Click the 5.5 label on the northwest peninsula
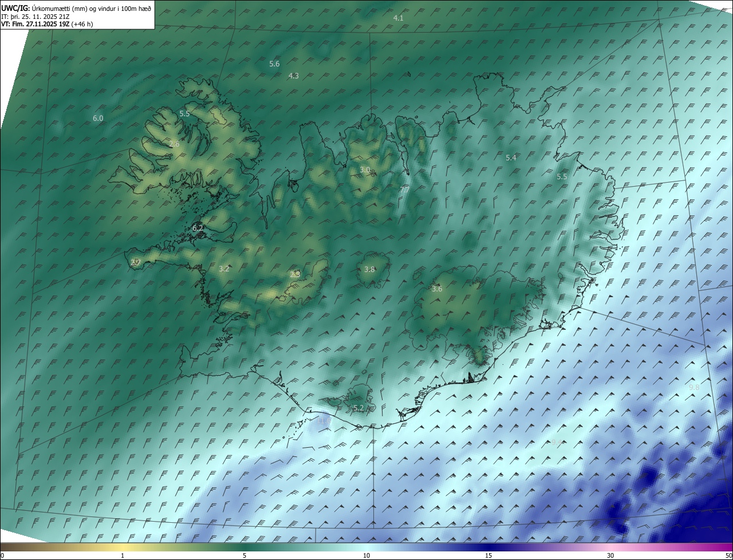Viewport: 733px width, 560px height. [184, 114]
